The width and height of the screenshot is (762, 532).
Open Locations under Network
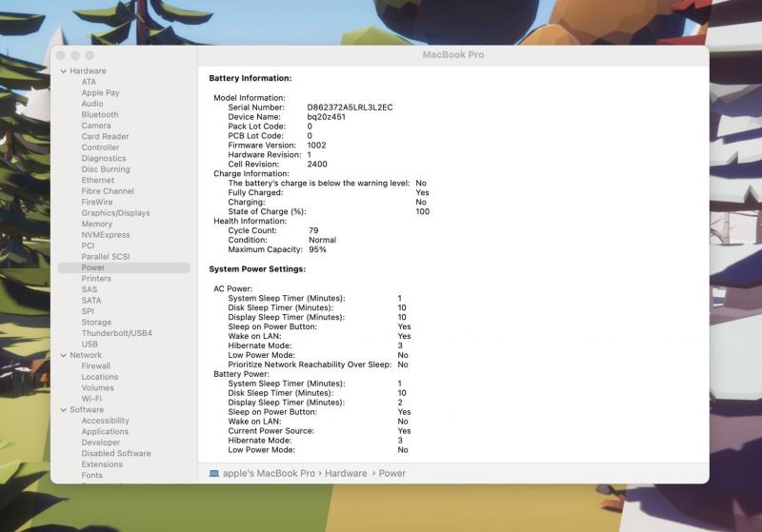point(100,377)
